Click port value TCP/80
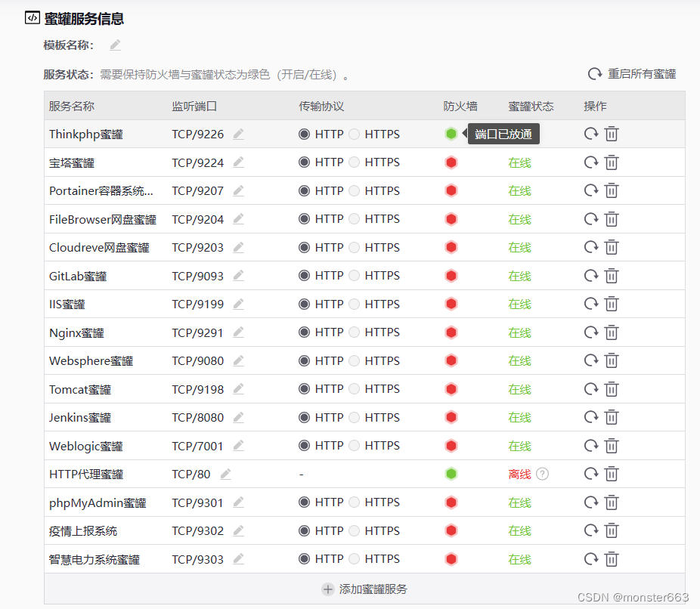Screen dimensions: 700x609 [x=191, y=475]
